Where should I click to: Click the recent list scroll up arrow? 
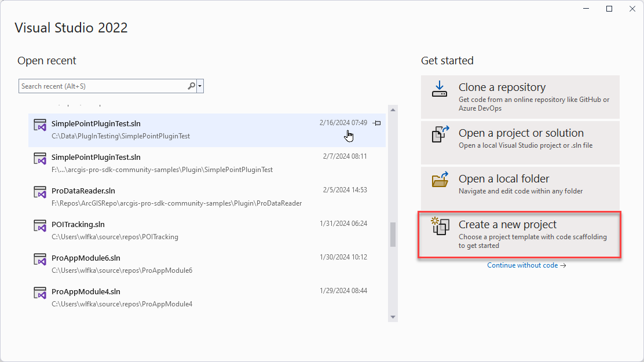393,109
